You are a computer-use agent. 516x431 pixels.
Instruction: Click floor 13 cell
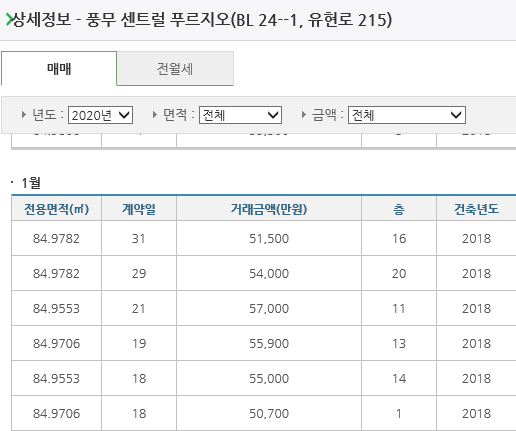[x=399, y=344]
